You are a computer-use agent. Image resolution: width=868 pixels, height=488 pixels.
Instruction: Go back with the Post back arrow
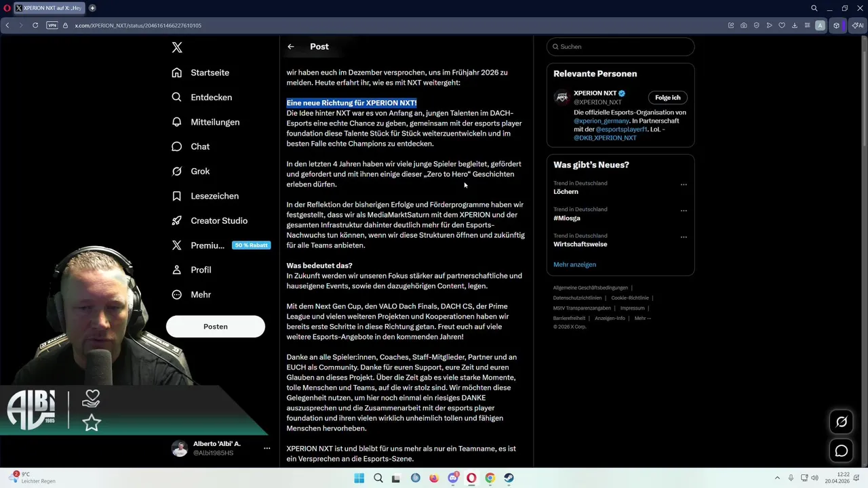[x=291, y=47]
